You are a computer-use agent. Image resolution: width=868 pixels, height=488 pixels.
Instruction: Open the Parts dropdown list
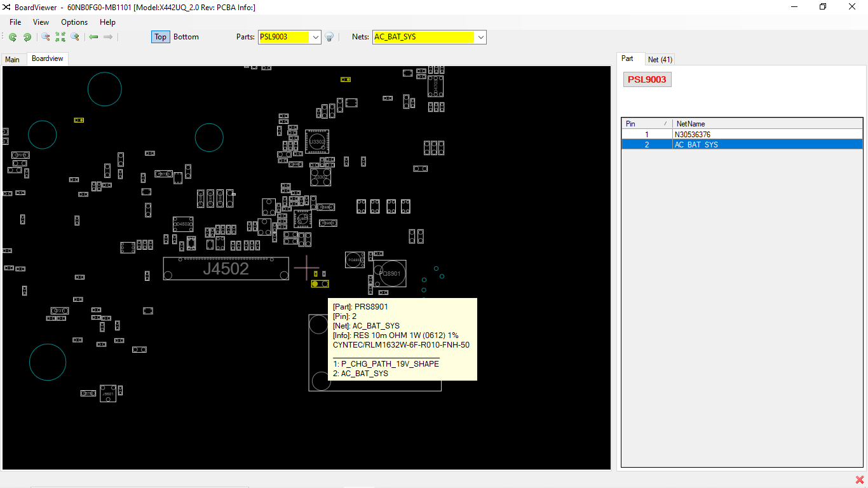coord(316,37)
